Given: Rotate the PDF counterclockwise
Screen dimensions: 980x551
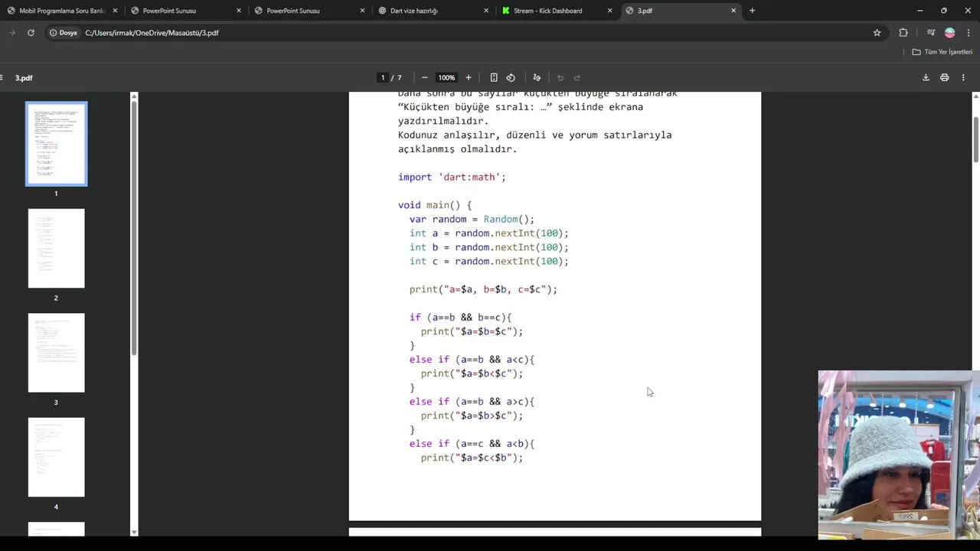Looking at the screenshot, I should pyautogui.click(x=511, y=77).
